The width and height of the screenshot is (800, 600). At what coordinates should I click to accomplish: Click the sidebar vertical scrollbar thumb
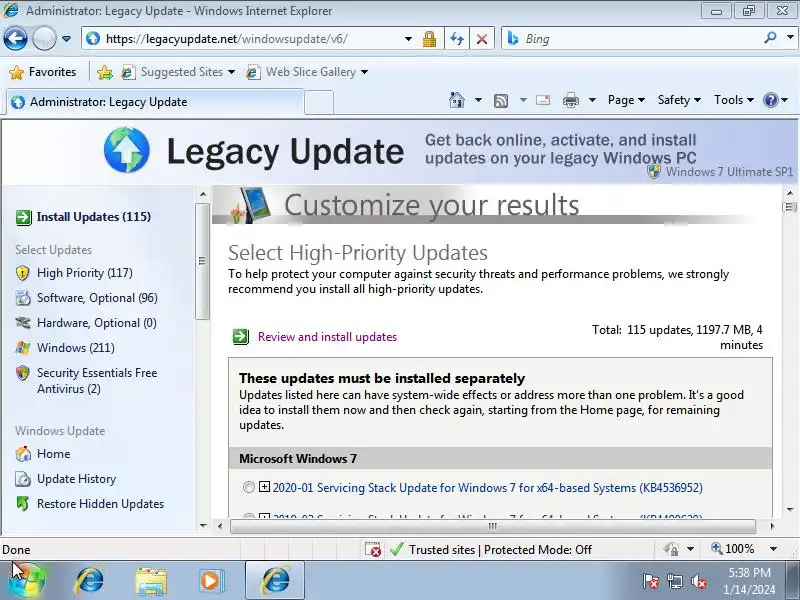(202, 261)
